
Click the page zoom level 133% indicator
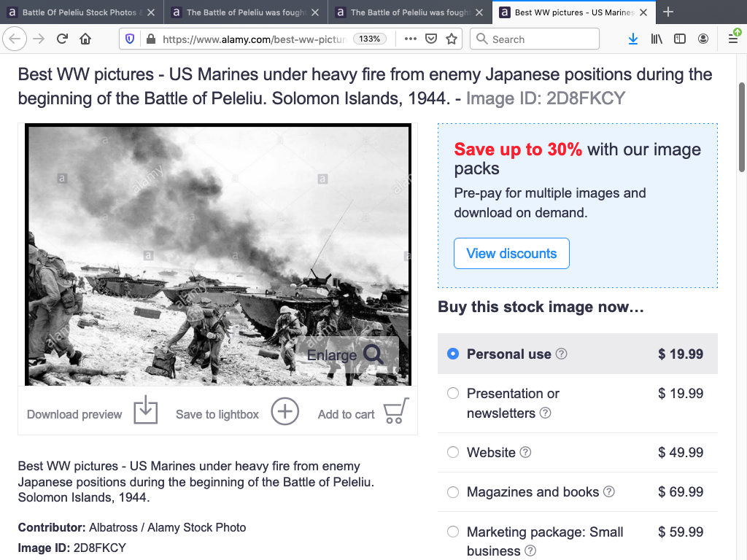pos(370,39)
